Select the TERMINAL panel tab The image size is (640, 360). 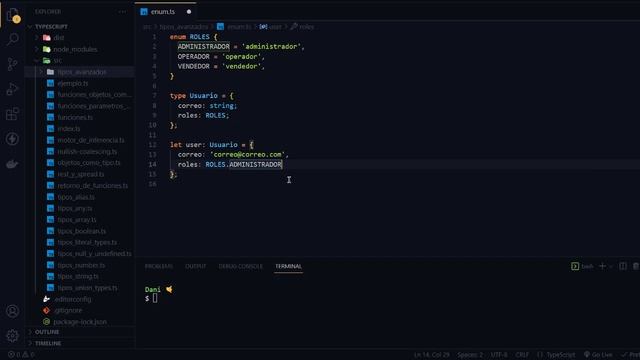click(x=288, y=266)
